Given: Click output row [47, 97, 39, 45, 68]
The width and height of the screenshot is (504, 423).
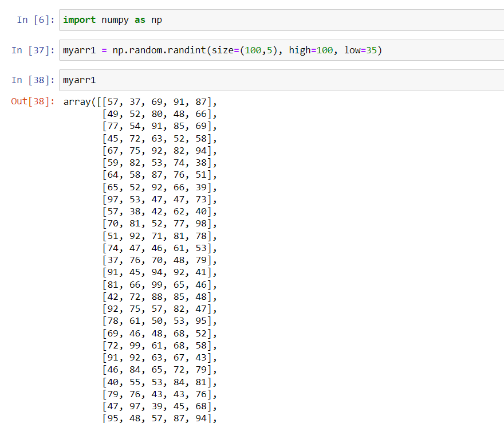Looking at the screenshot, I should coord(159,406).
